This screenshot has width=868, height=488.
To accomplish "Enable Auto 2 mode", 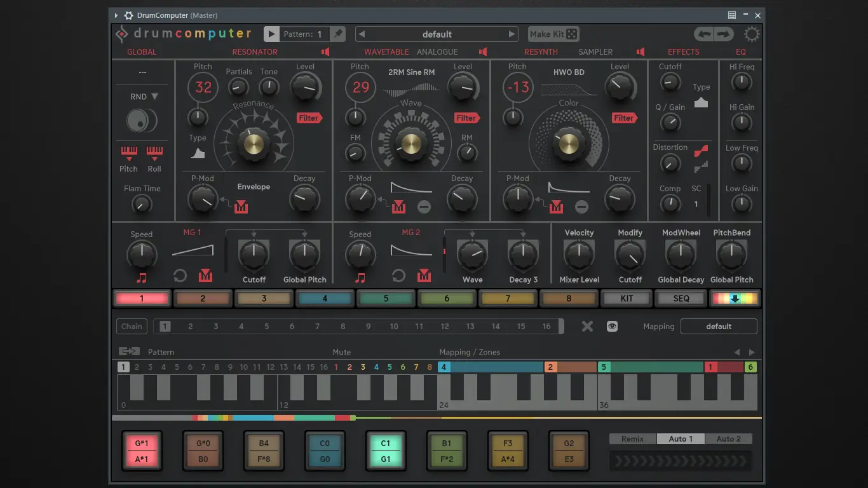I will point(728,438).
